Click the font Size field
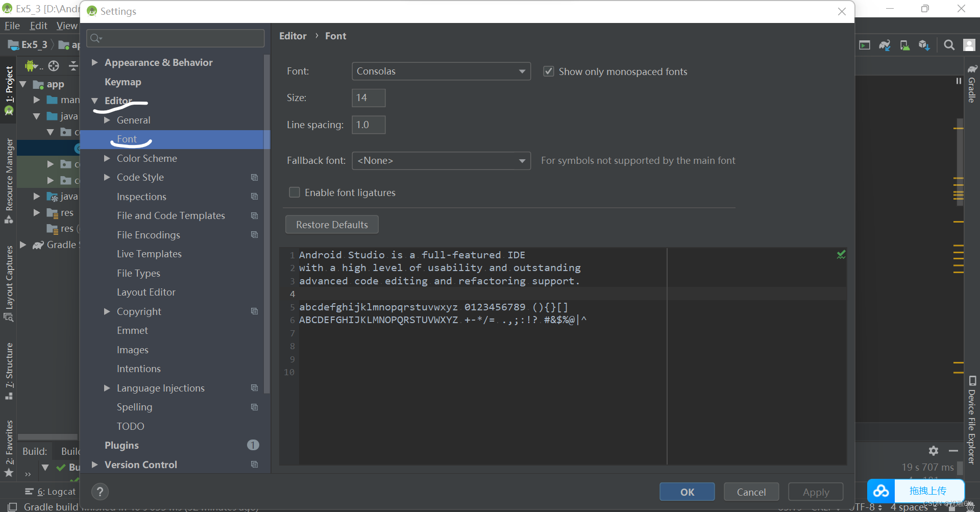Image resolution: width=980 pixels, height=512 pixels. pos(369,97)
